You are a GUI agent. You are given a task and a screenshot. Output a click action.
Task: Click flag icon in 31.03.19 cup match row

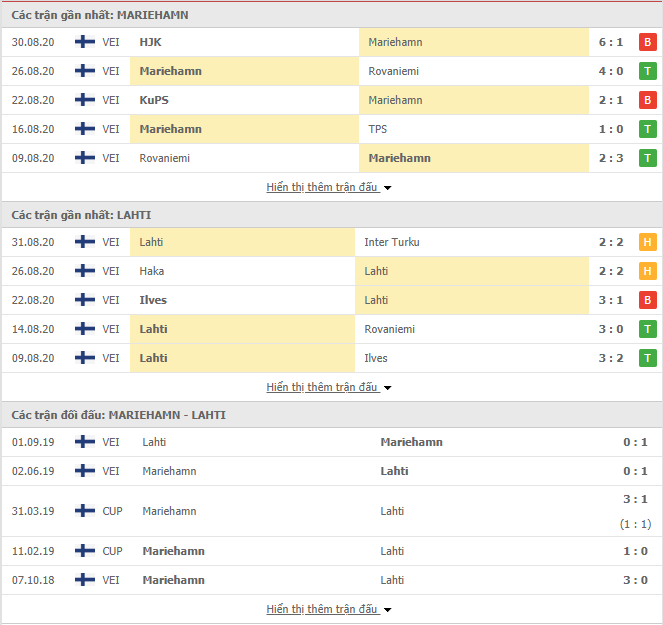point(85,511)
